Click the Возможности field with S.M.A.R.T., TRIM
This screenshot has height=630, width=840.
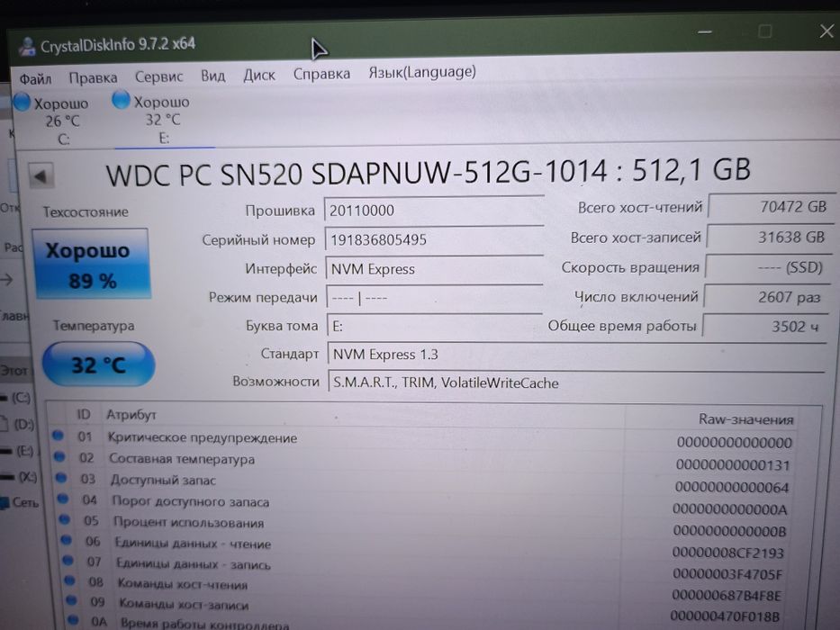pyautogui.click(x=576, y=382)
